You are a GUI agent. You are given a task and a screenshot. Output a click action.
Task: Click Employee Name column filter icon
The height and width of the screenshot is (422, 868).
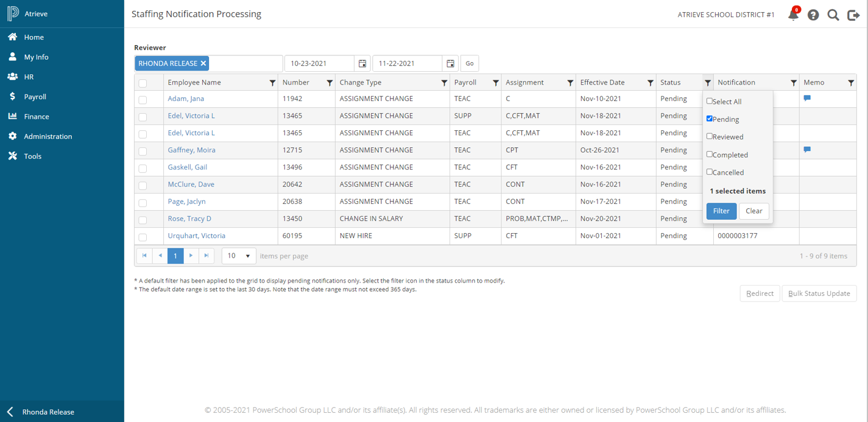(272, 83)
